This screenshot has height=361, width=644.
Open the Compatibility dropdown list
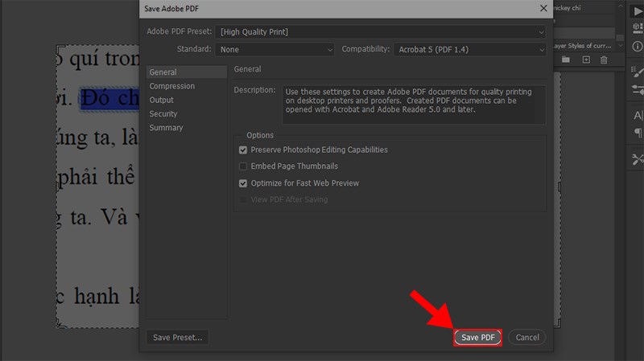(471, 49)
